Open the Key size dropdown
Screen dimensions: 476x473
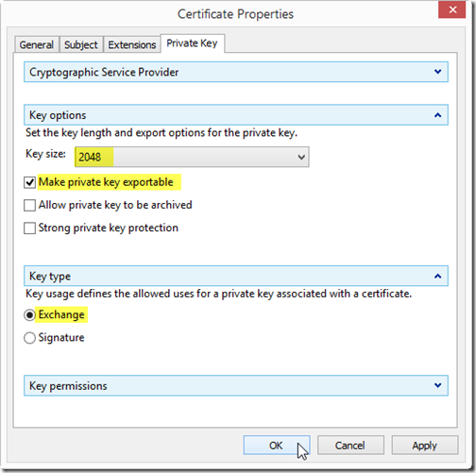(x=192, y=157)
